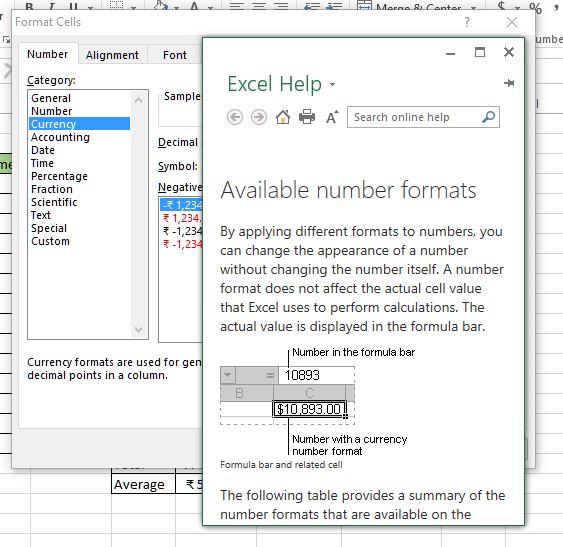Viewport: 563px width, 547px height.
Task: Close the Excel Help window
Action: [509, 52]
